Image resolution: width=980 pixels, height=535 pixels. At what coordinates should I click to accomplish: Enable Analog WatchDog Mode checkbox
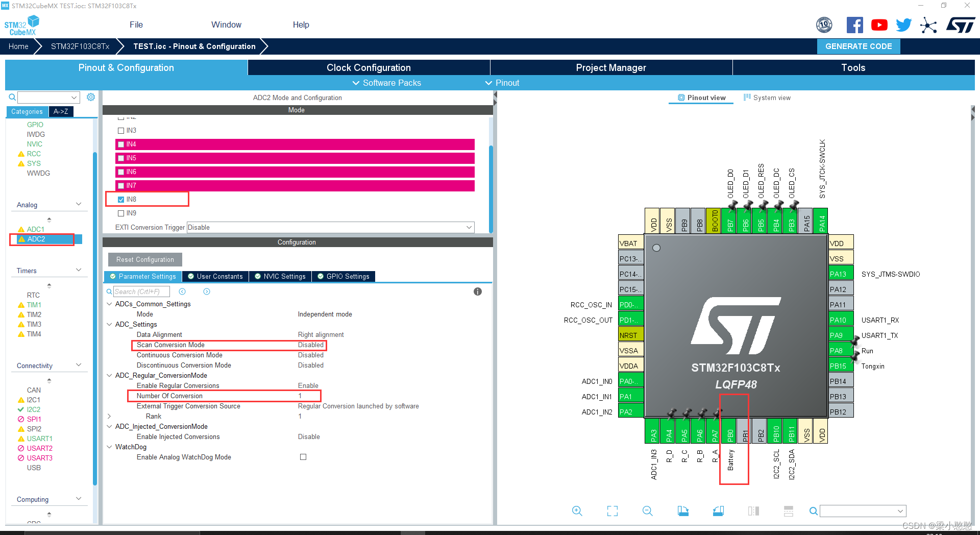tap(303, 457)
